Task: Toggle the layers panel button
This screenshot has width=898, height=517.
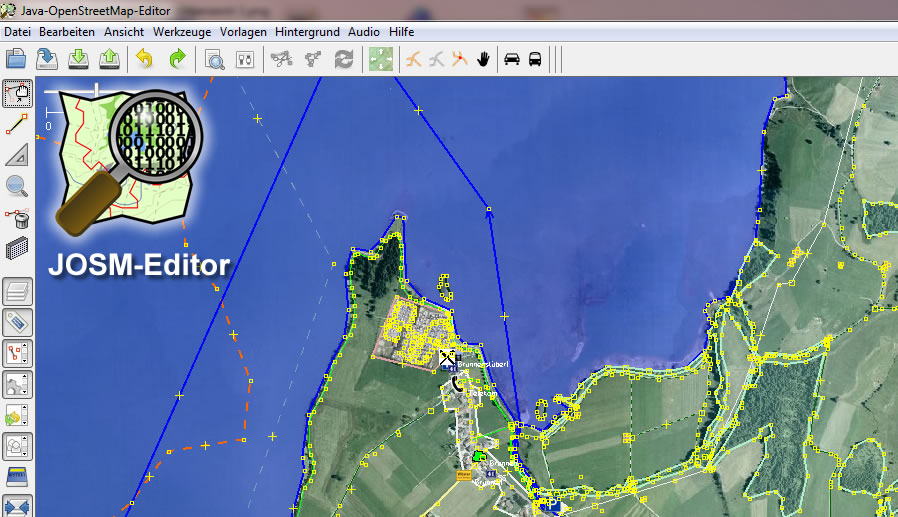Action: pyautogui.click(x=18, y=292)
